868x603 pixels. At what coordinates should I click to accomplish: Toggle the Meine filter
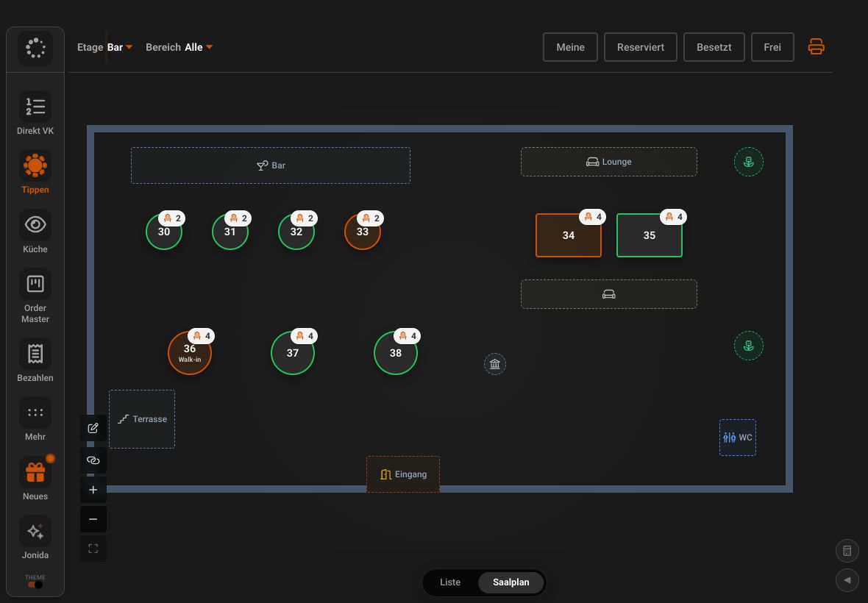pos(570,47)
